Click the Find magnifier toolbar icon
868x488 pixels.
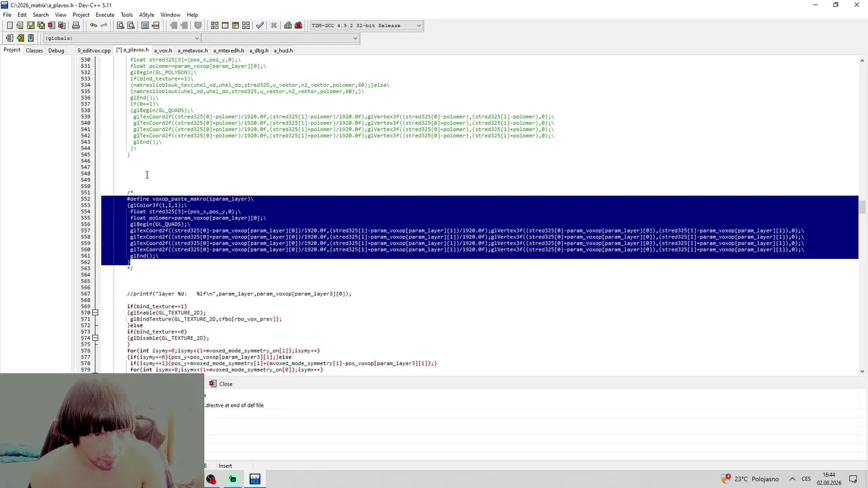121,26
